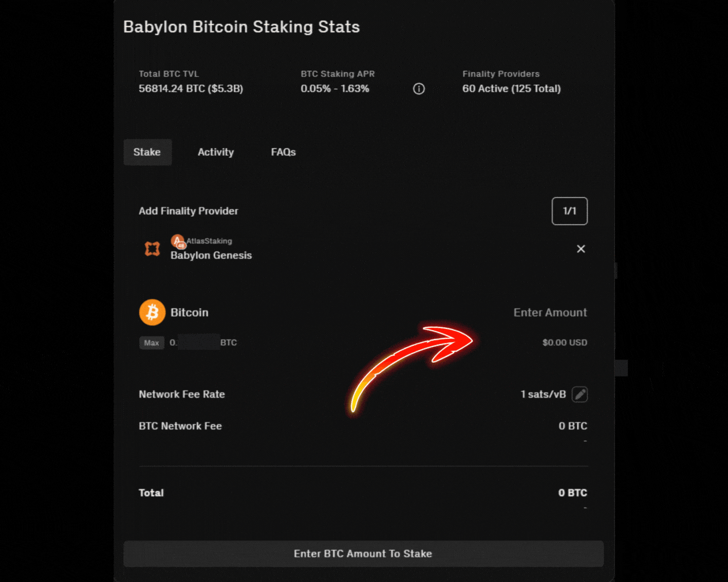This screenshot has width=728, height=582.
Task: Adjust the sats/vB fee rate value
Action: (x=543, y=394)
